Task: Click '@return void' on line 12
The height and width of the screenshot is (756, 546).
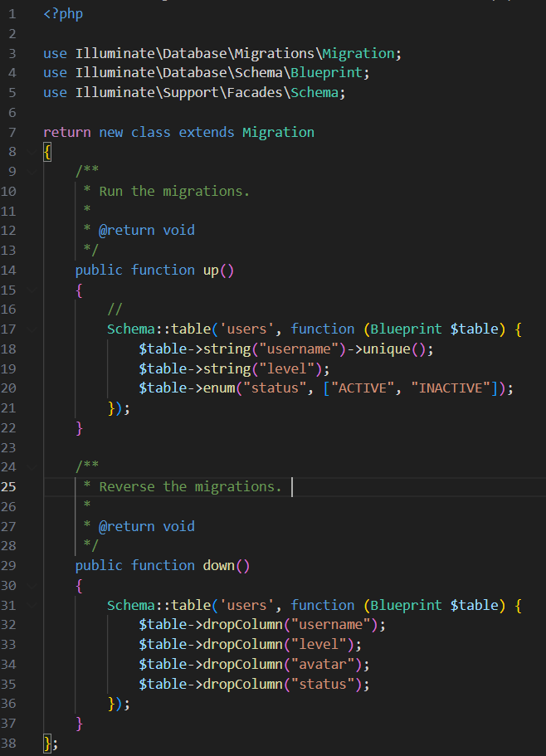Action: pyautogui.click(x=147, y=231)
